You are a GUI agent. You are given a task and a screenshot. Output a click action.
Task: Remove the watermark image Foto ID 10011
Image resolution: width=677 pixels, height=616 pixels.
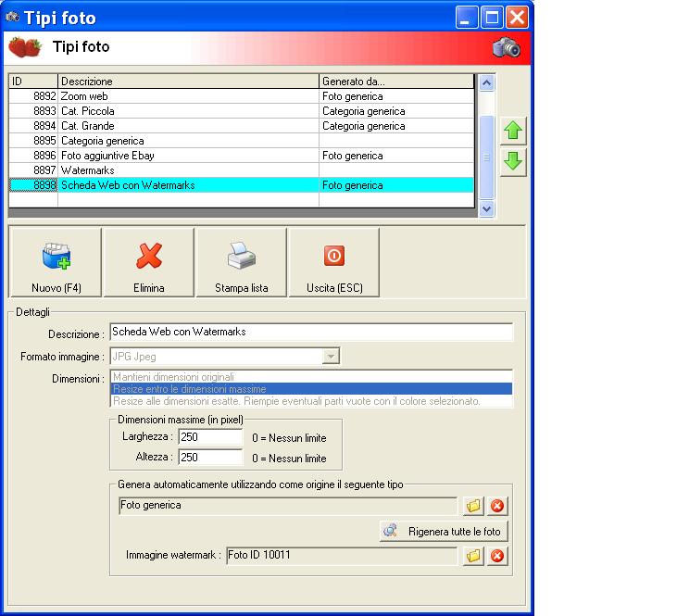(497, 556)
